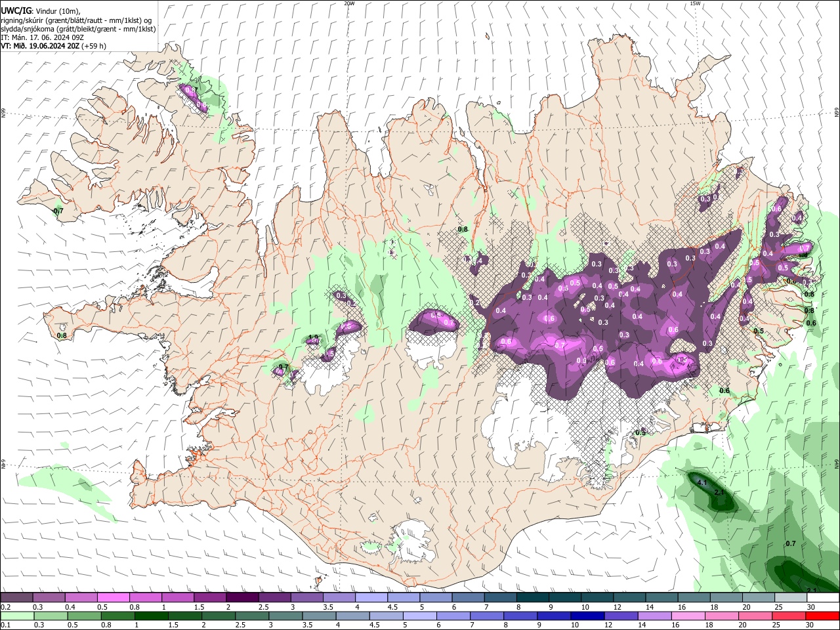Click the lightest green 0.1 rain swatch
Screen dimensions: 840x630
point(16,616)
